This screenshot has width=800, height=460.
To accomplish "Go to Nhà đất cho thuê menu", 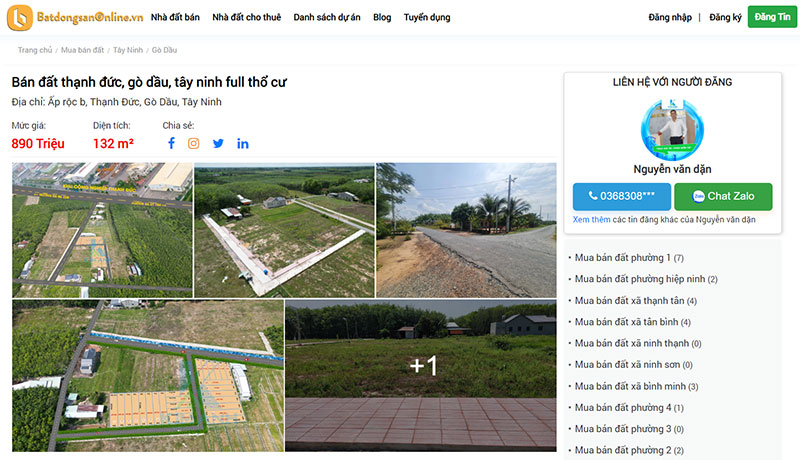I will tap(246, 18).
